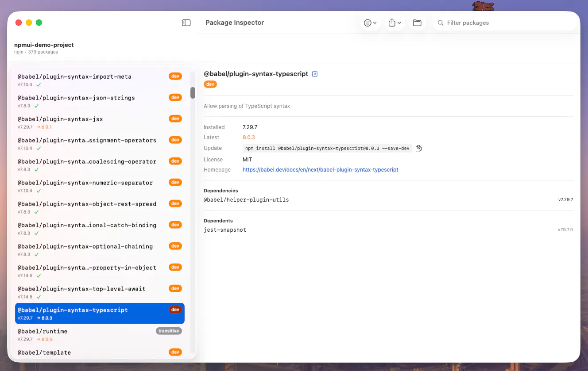Click the transitive badge on @babel/runtime
The height and width of the screenshot is (371, 588).
pos(169,331)
